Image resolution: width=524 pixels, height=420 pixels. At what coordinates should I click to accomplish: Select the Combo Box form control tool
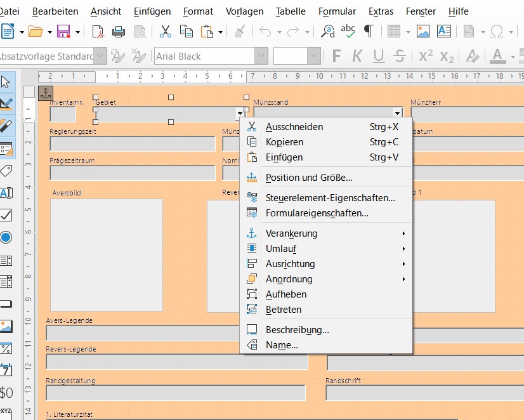point(6,282)
